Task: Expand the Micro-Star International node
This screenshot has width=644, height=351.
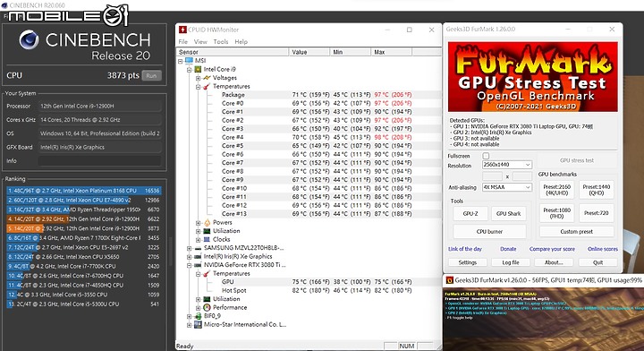Action: pyautogui.click(x=190, y=325)
